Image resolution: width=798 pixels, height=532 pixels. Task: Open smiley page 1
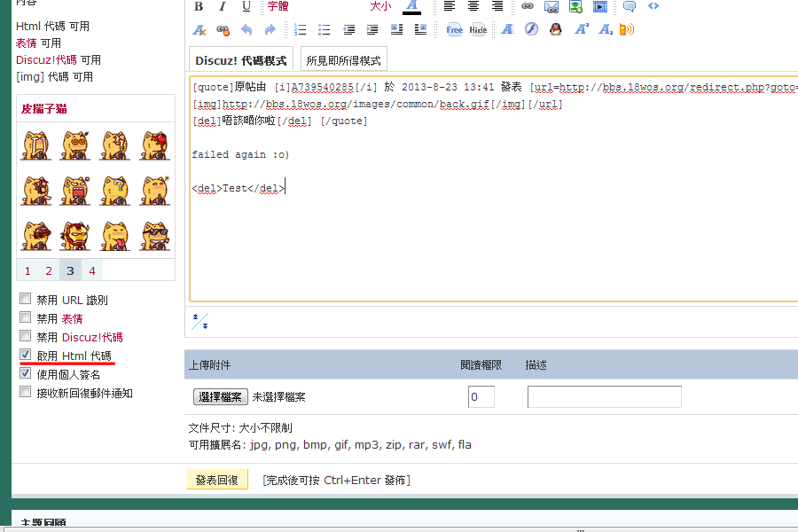27,270
